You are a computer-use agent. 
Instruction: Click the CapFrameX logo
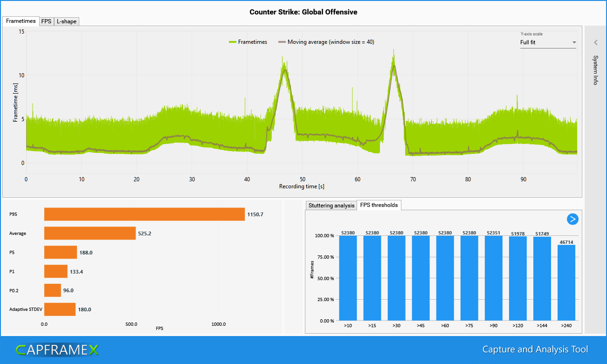[x=58, y=349]
